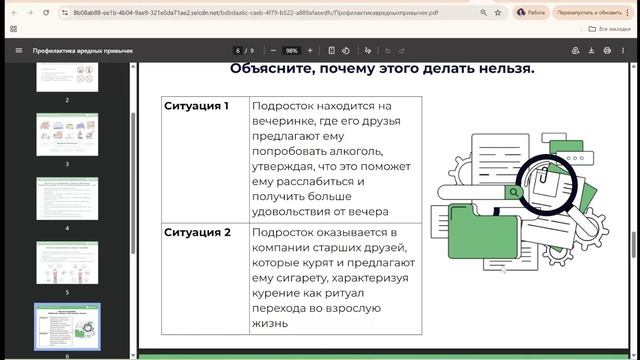The image size is (640, 360).
Task: Open PDF viewer more options menu
Action: (x=623, y=51)
